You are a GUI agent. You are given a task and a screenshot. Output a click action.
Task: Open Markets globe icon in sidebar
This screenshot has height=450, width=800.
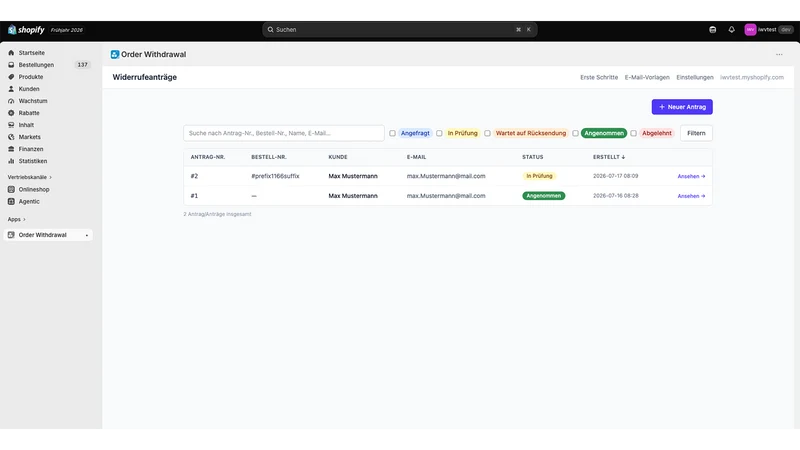11,137
